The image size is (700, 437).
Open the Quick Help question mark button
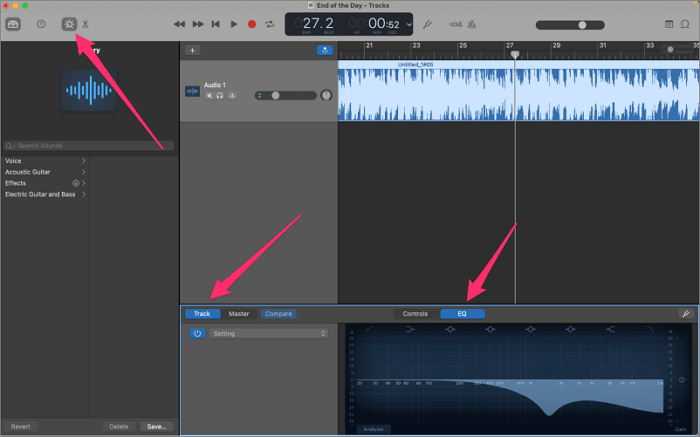[x=41, y=24]
